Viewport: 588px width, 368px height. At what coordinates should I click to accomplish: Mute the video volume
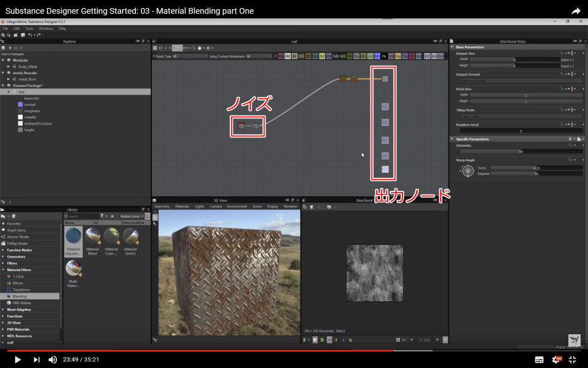pos(53,359)
